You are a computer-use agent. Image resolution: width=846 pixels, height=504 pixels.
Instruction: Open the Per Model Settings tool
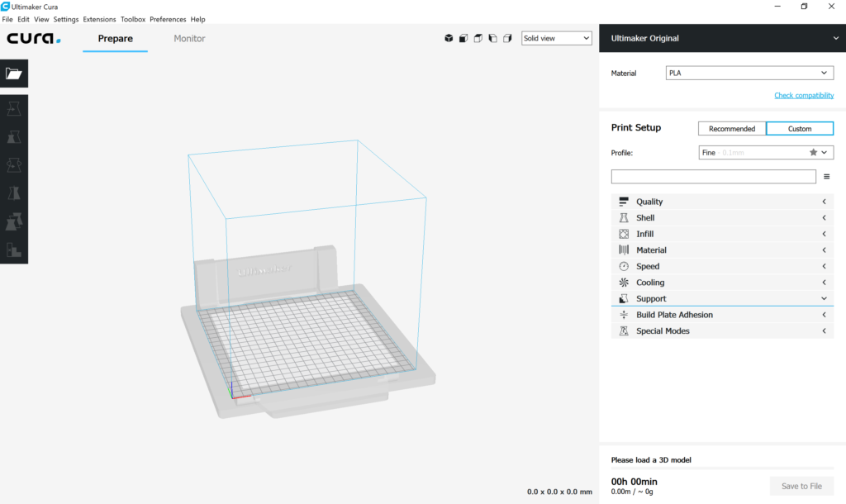click(13, 220)
